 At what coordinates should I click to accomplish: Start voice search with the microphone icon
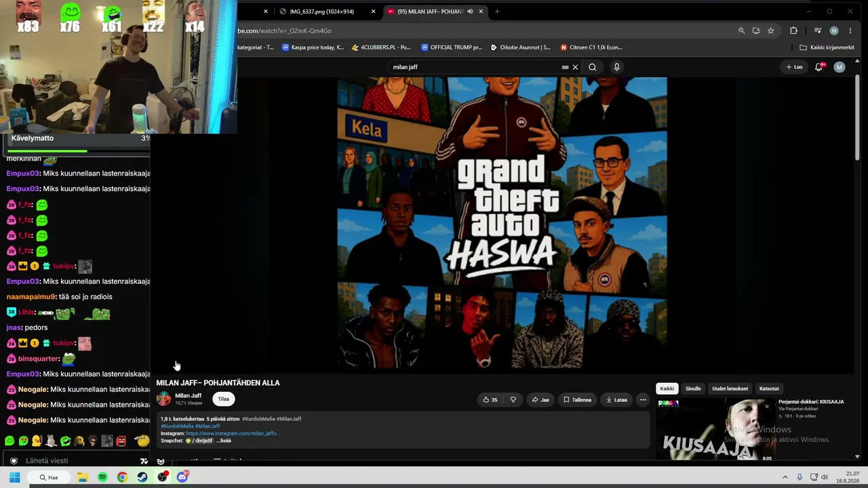(x=616, y=67)
